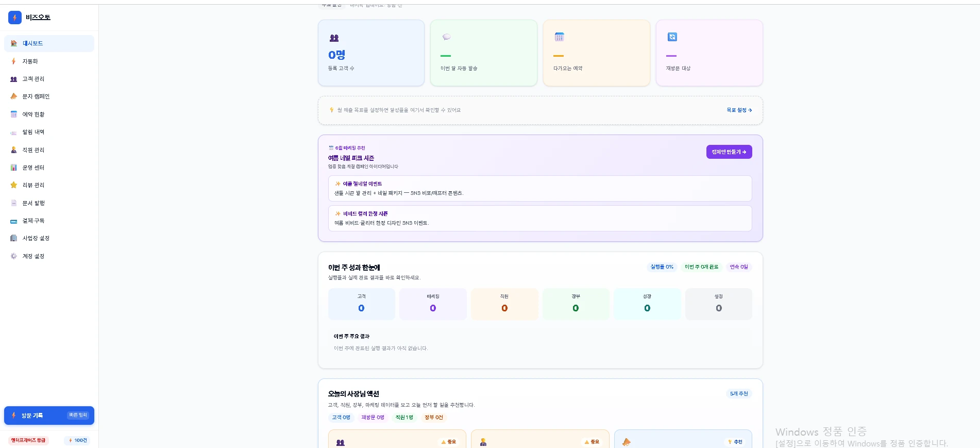980x448 pixels.
Task: Click the 고객 0명 chip
Action: (341, 417)
